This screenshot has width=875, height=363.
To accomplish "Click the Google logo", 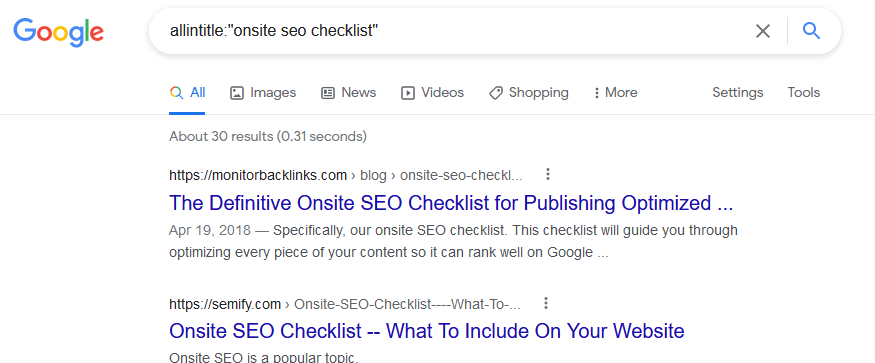I will click(x=59, y=32).
